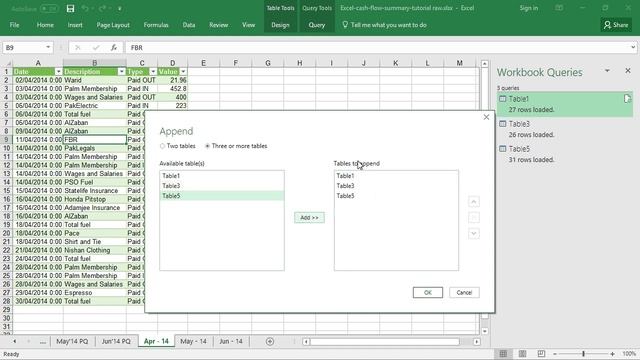This screenshot has width=640, height=360.
Task: Select Table5 in Available tables list
Action: point(222,196)
